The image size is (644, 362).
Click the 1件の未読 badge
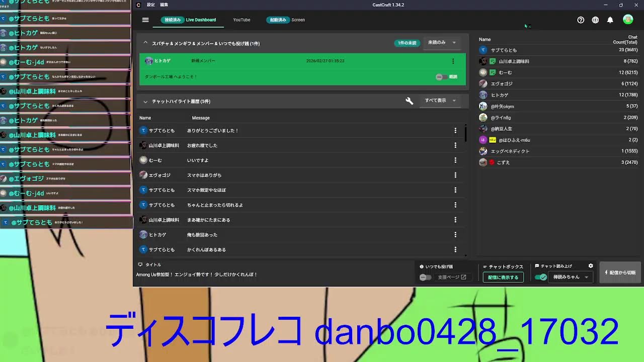point(407,43)
